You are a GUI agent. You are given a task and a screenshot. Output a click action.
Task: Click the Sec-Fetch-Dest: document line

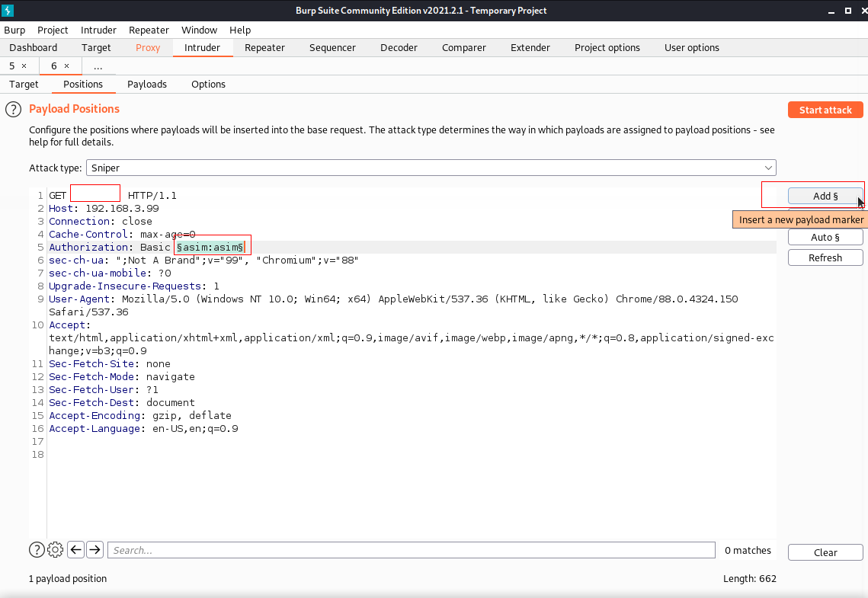point(122,402)
